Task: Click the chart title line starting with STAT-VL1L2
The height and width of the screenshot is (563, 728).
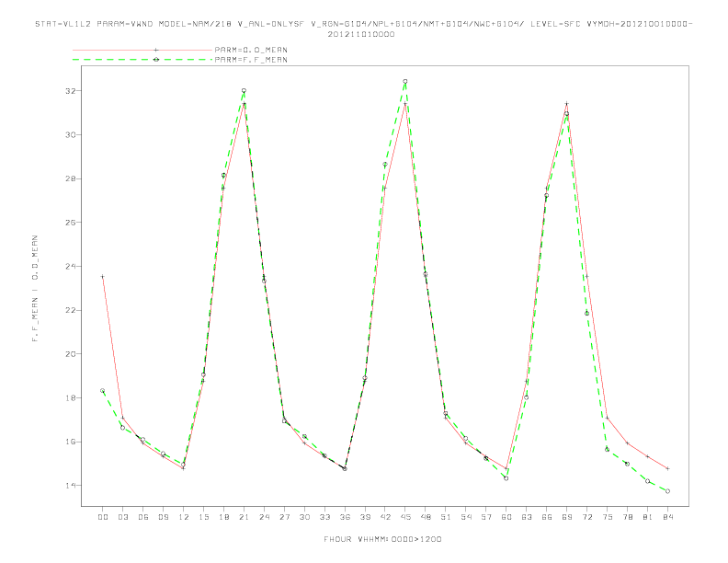Action: tap(363, 24)
